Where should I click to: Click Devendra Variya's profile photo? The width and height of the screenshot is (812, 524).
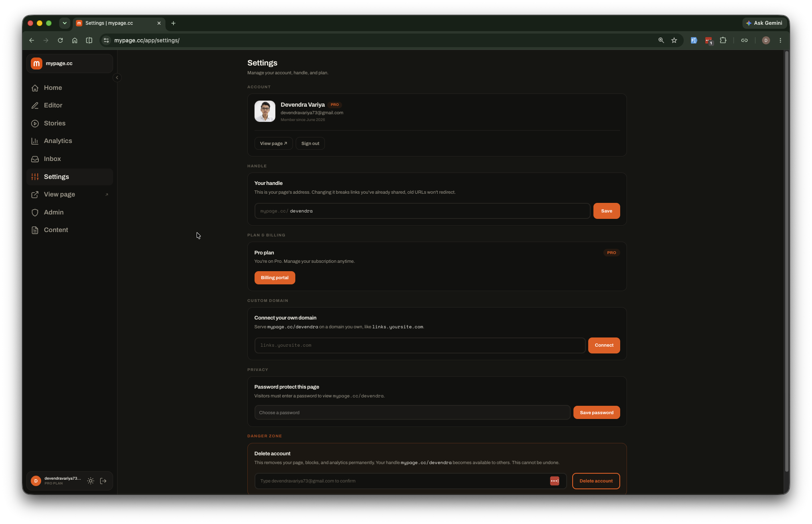265,111
